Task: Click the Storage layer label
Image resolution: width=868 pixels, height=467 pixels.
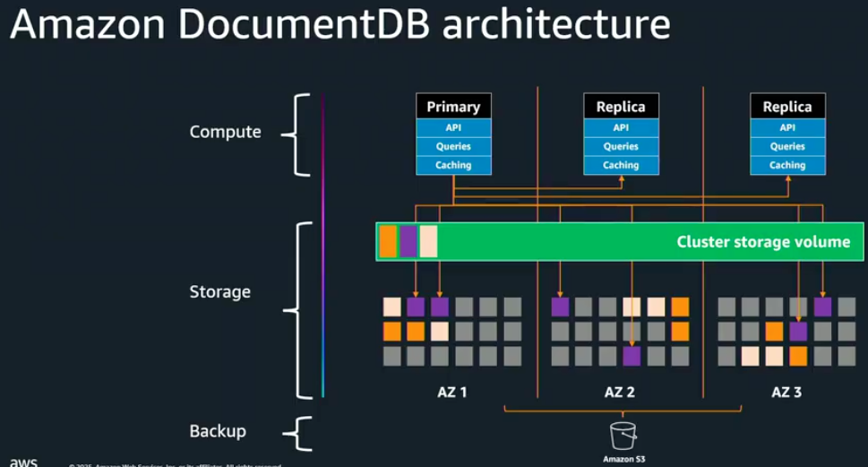Action: [x=219, y=291]
